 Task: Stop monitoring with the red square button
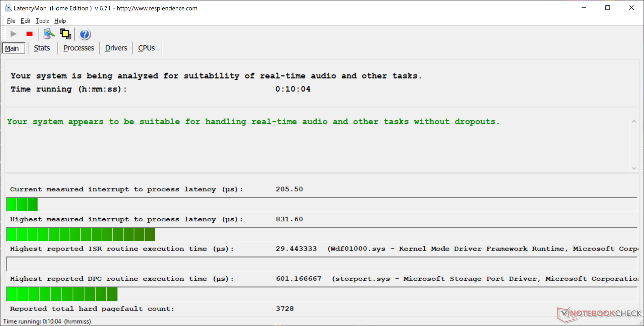click(30, 34)
